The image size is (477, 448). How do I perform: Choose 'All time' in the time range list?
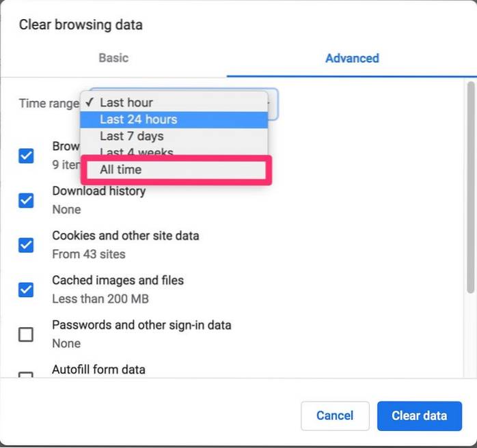[121, 169]
